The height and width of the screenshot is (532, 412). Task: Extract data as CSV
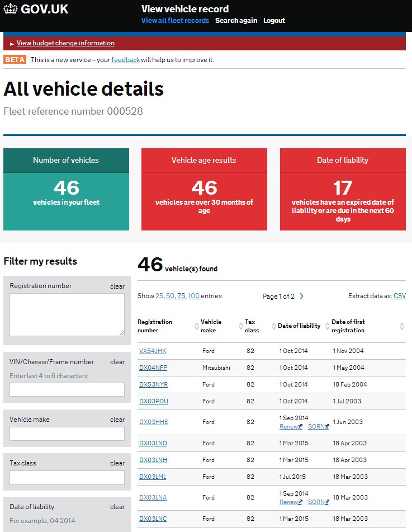tap(400, 296)
